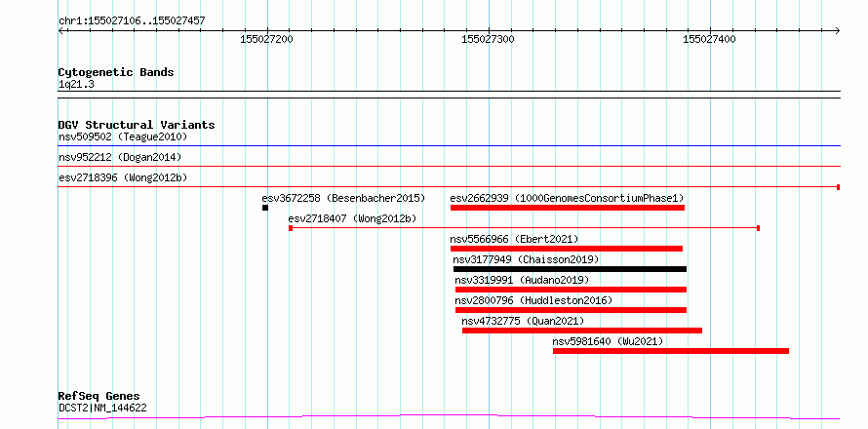Screen dimensions: 868x429
Task: Click variant label nsv509502 (Teague2010)
Action: [x=123, y=136]
